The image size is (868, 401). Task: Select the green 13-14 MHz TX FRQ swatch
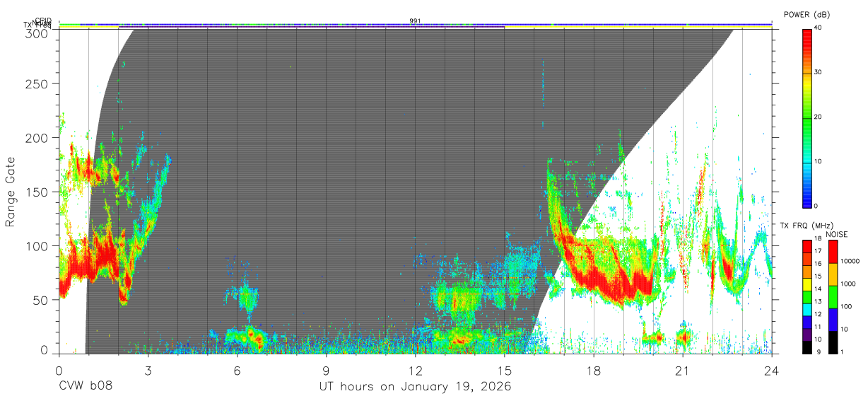pos(808,296)
